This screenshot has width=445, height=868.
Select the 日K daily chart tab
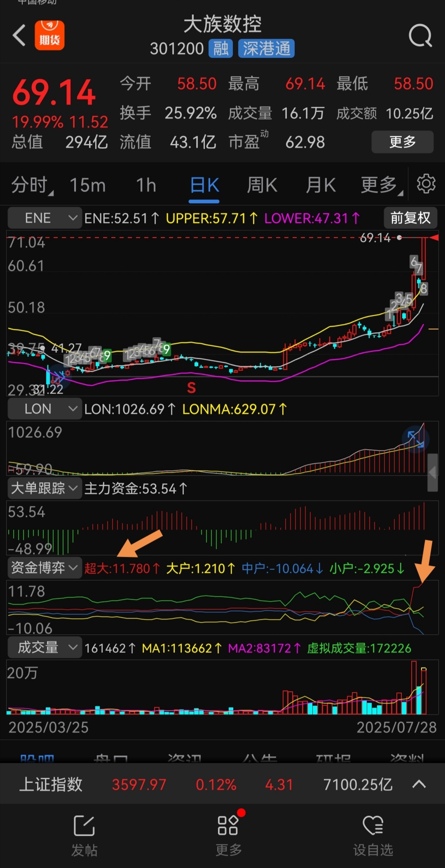(x=204, y=185)
